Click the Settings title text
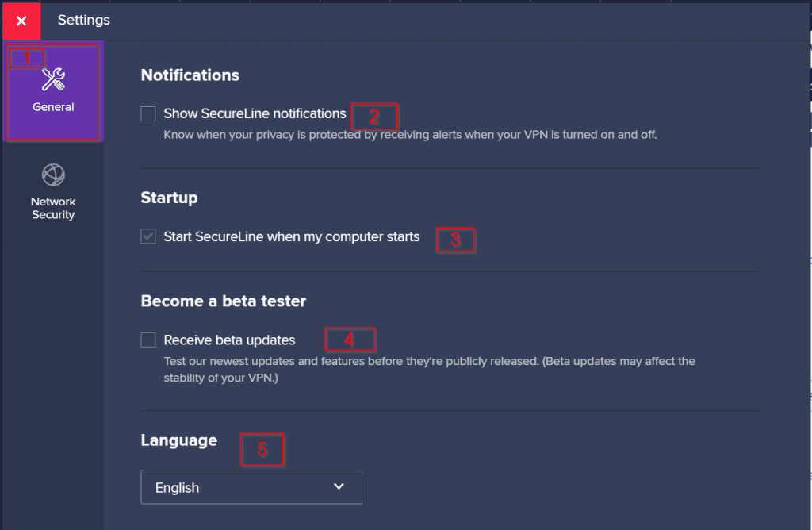The image size is (812, 530). pyautogui.click(x=84, y=20)
